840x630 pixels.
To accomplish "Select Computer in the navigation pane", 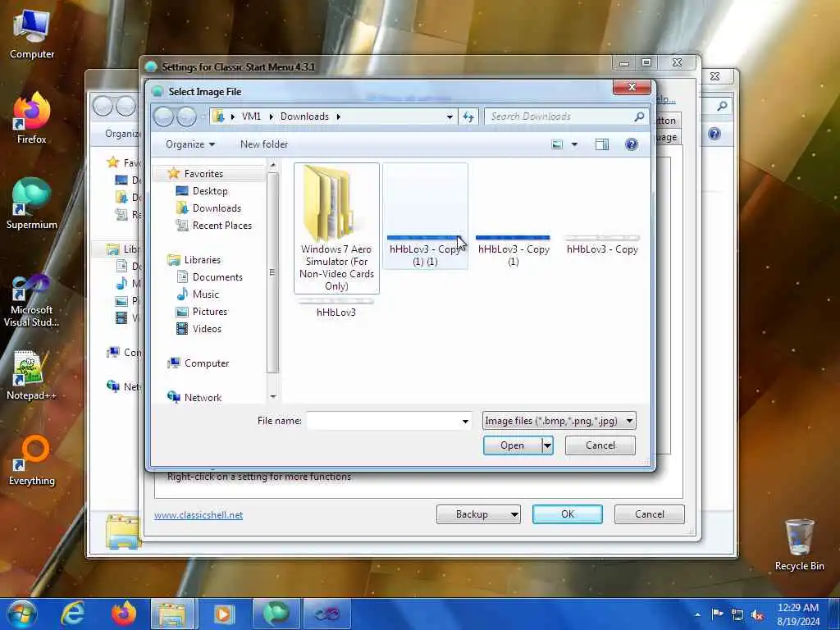I will pyautogui.click(x=206, y=363).
